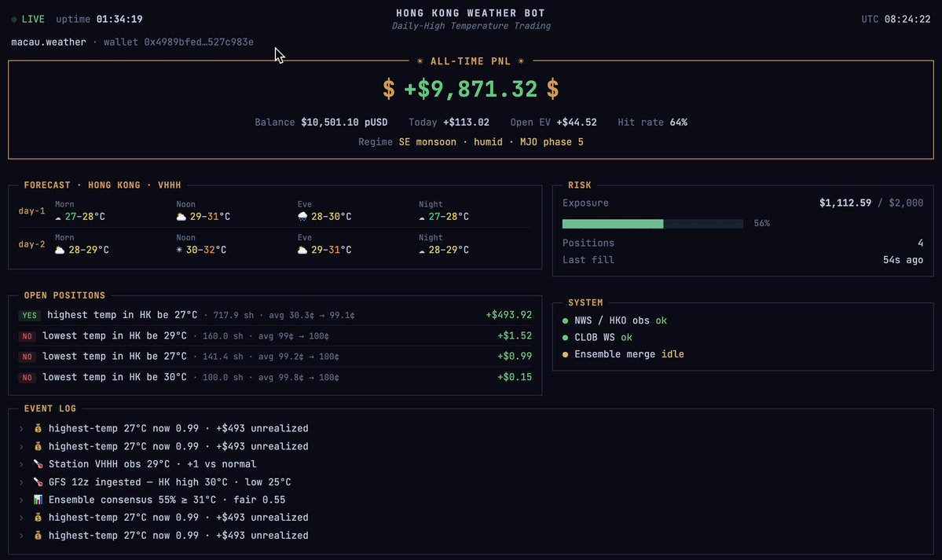Click the day-2 Morn cloud icon

point(60,250)
